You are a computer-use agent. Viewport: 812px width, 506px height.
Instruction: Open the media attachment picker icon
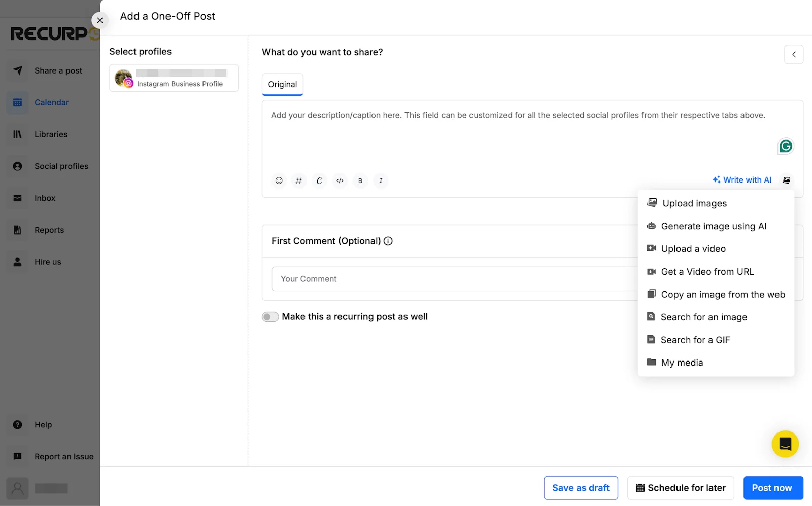[786, 180]
